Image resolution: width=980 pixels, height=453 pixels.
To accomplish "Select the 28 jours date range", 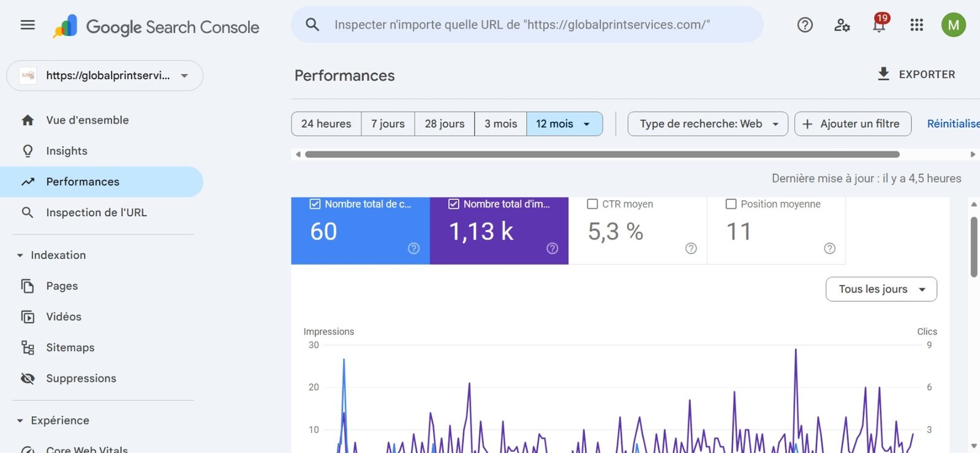I will click(444, 124).
